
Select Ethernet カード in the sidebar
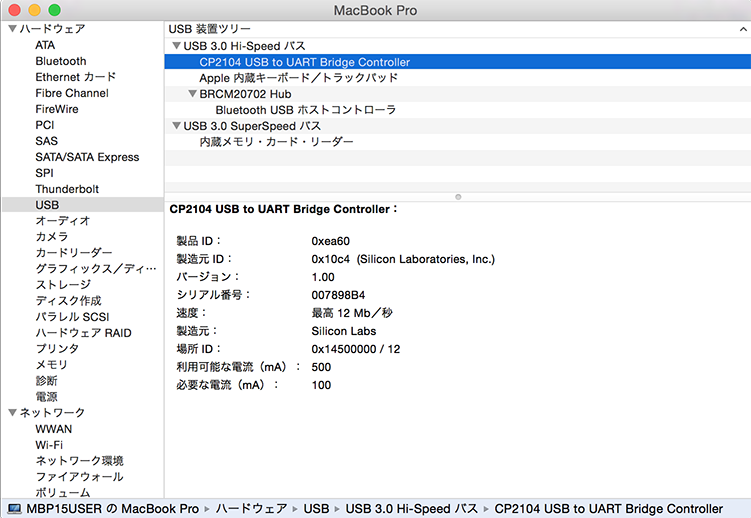(x=75, y=77)
